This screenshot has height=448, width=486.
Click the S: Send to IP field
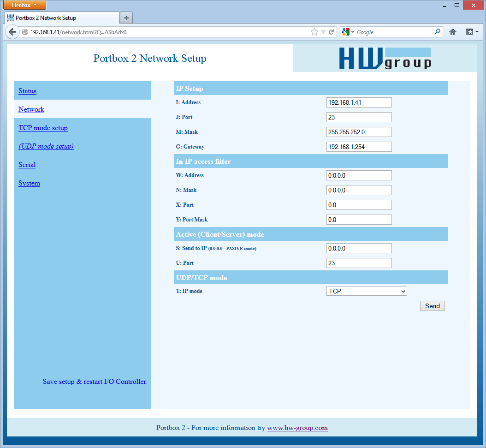[359, 248]
